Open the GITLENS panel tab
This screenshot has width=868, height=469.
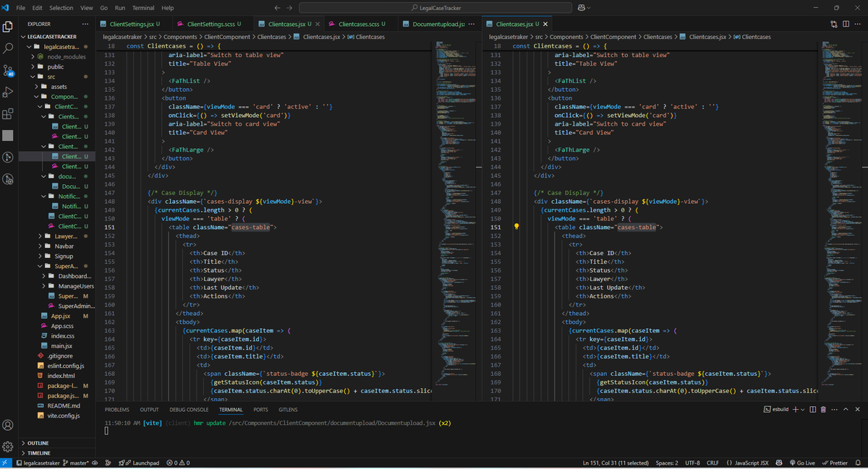pos(288,409)
